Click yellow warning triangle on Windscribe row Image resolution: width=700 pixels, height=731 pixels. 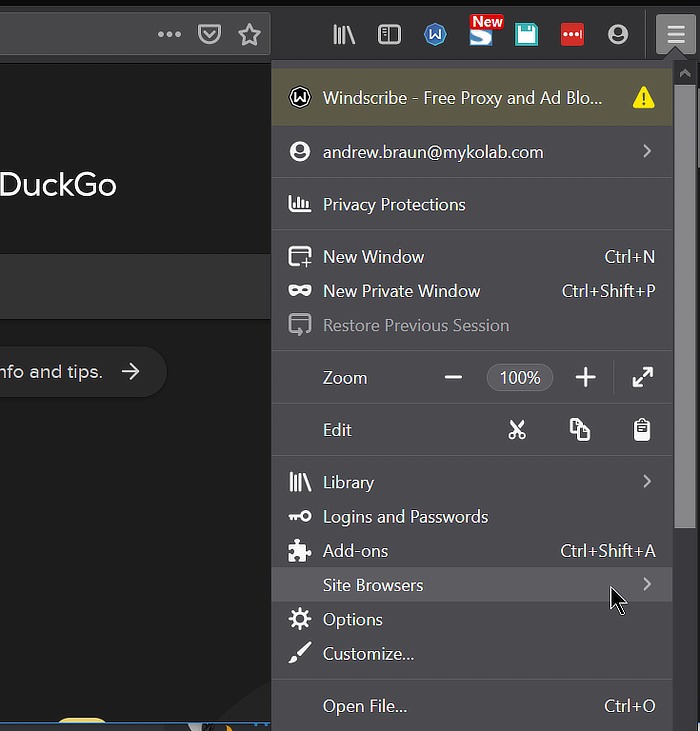click(x=644, y=98)
